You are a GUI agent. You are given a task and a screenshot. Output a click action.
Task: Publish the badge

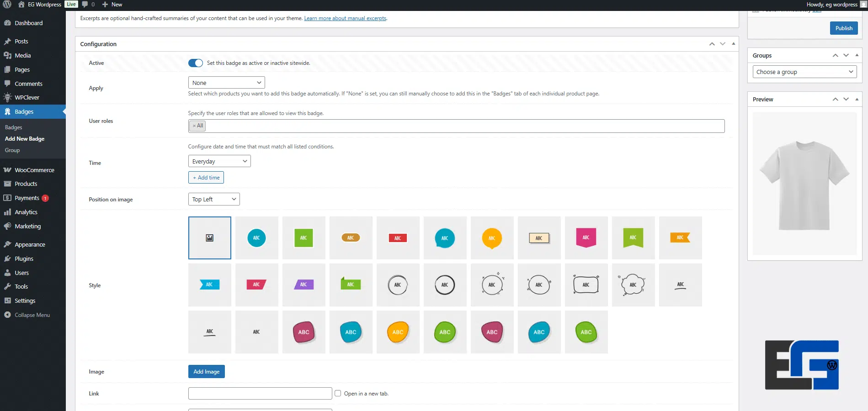(843, 28)
